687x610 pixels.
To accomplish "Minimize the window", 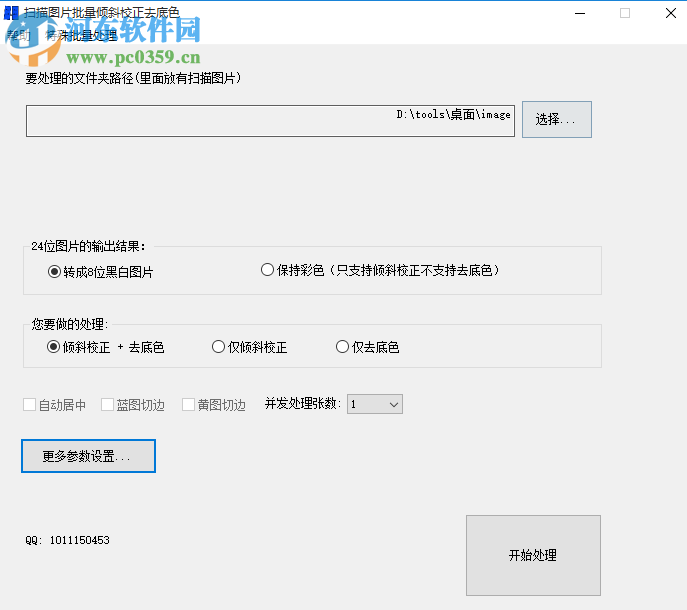I will [x=580, y=13].
